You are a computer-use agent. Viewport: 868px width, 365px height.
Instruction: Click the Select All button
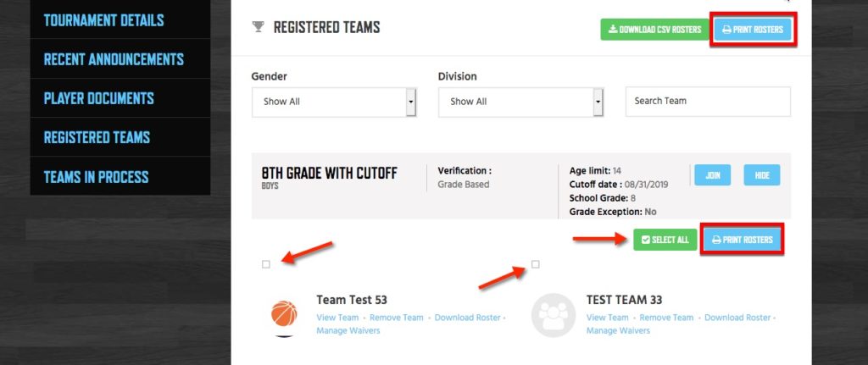pyautogui.click(x=665, y=240)
